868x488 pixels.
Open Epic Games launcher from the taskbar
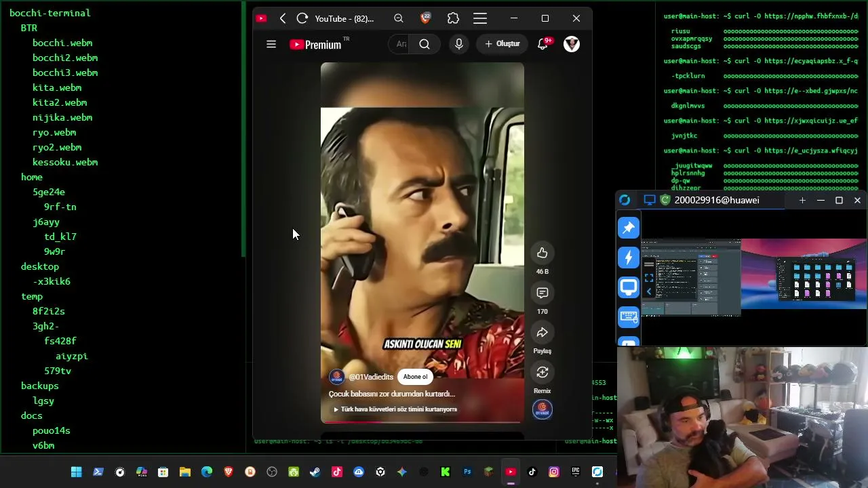point(576,472)
